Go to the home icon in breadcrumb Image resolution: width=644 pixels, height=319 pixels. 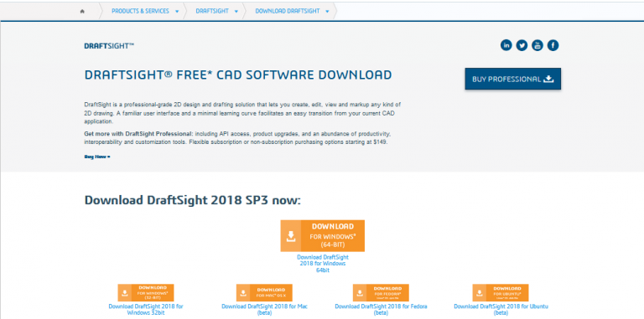pyautogui.click(x=82, y=12)
